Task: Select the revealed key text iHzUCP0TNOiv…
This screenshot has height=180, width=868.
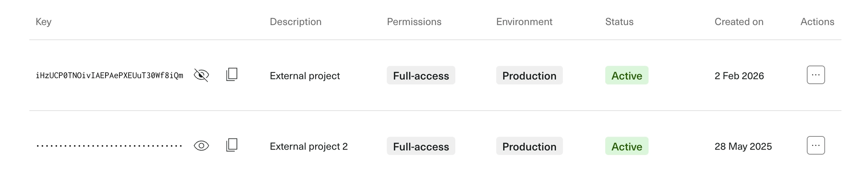Action: 109,75
